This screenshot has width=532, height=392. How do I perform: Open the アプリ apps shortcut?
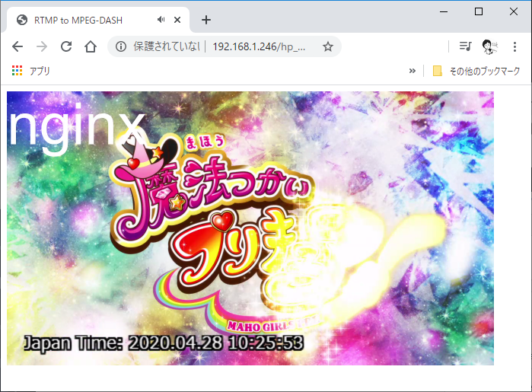[31, 71]
